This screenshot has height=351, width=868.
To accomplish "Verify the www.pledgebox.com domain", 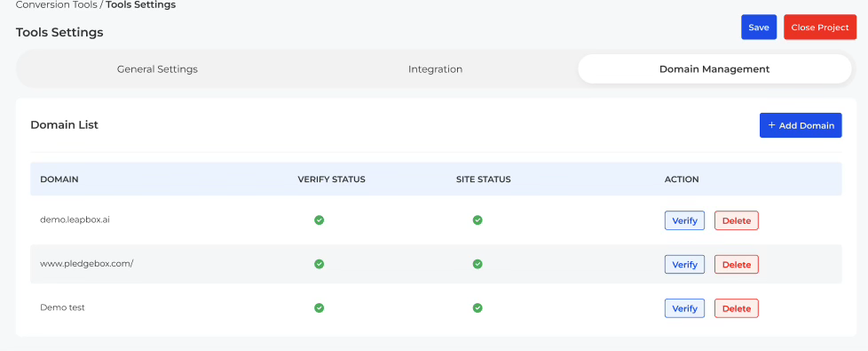I will point(685,265).
